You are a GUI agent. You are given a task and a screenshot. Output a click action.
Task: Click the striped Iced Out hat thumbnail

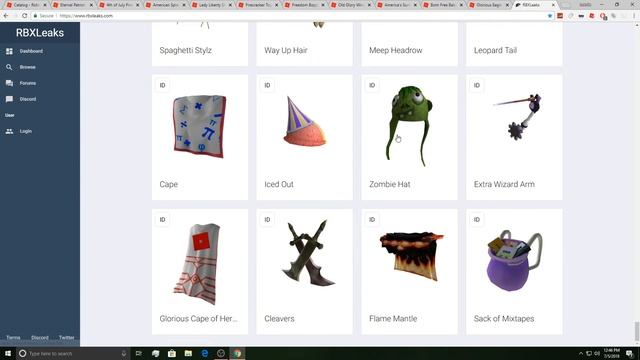coord(304,121)
